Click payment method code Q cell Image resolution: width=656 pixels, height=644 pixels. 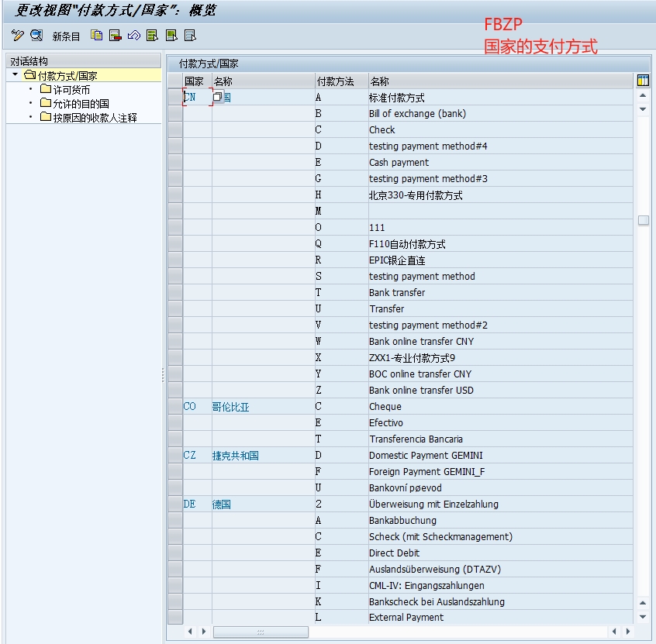pyautogui.click(x=341, y=243)
